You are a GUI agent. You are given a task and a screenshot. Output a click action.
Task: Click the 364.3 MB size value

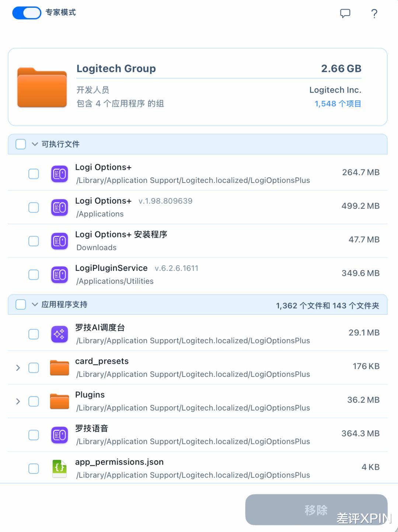[360, 433]
